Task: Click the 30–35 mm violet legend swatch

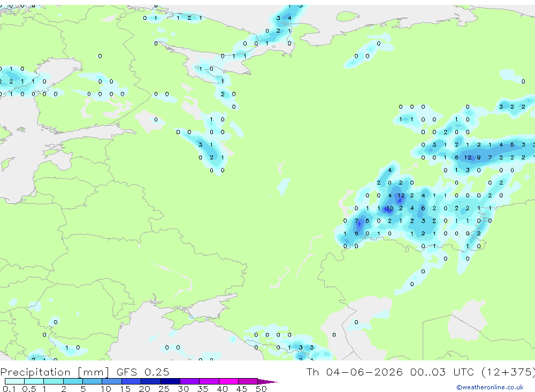Action: 190,381
